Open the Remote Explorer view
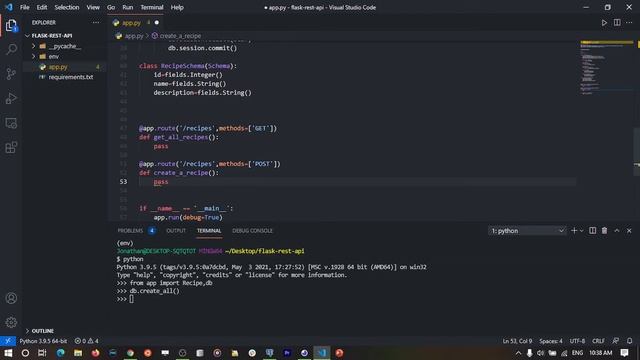The image size is (640, 360). coord(11,123)
